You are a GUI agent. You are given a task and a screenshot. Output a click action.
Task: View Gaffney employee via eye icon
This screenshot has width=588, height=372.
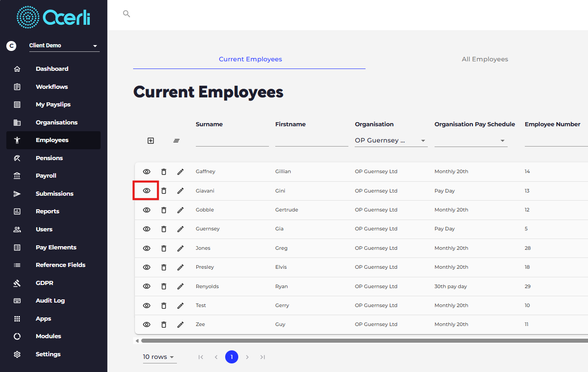pos(147,172)
